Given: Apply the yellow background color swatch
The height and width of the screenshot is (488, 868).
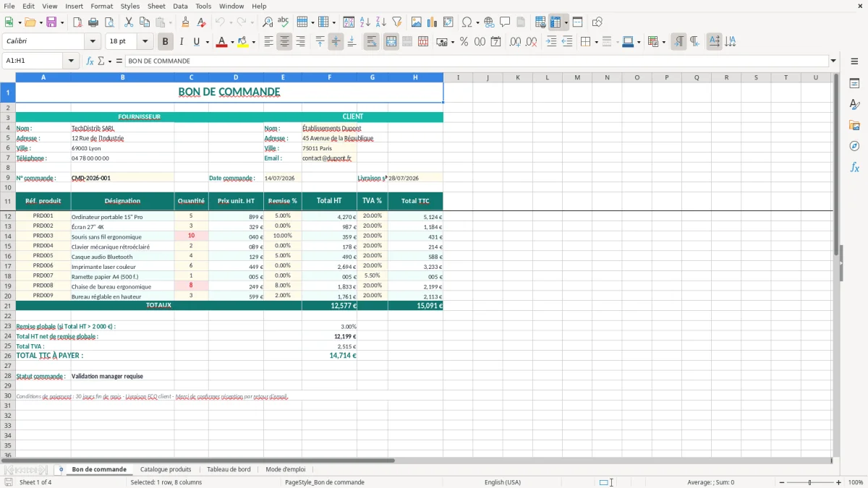Looking at the screenshot, I should tap(243, 42).
